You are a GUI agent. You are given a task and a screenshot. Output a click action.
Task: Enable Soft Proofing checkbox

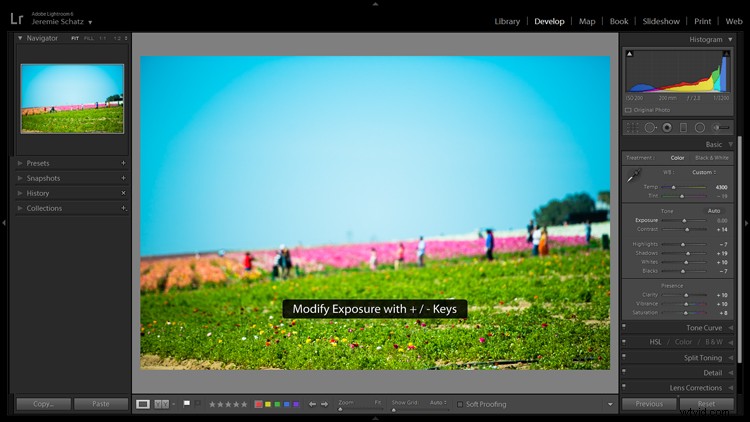tap(460, 404)
